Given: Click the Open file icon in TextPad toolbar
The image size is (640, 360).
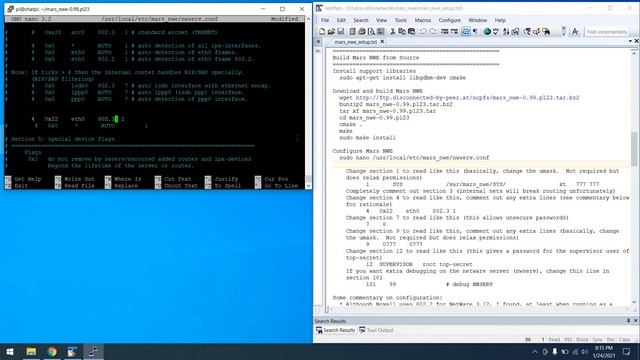Looking at the screenshot, I should click(331, 31).
